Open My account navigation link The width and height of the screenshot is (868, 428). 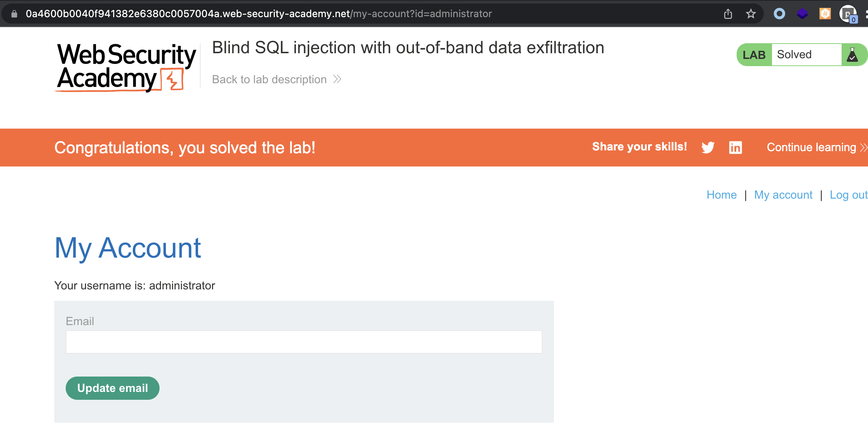tap(783, 195)
